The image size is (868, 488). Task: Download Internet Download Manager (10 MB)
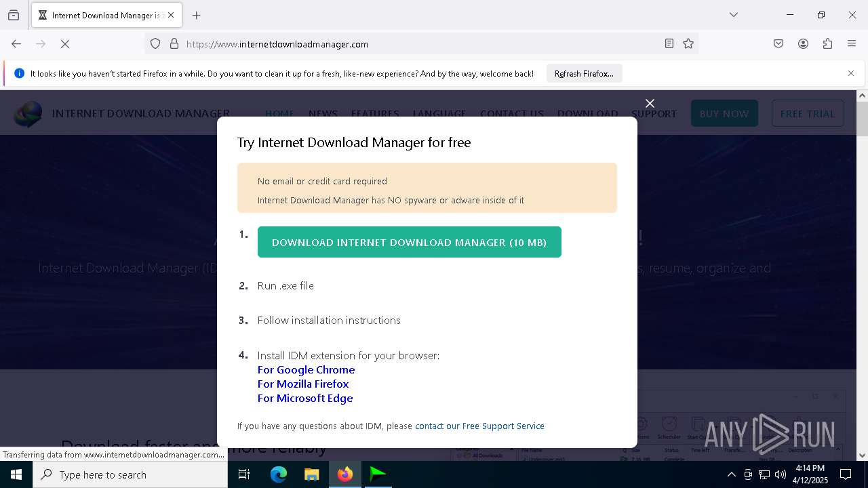[x=410, y=242]
